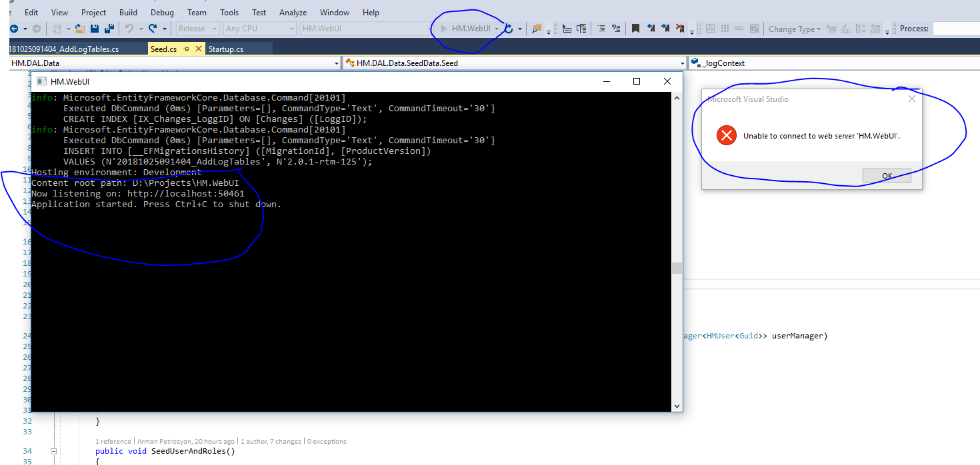Viewport: 980px width, 465px height.
Task: Click the Process input field
Action: click(956, 29)
